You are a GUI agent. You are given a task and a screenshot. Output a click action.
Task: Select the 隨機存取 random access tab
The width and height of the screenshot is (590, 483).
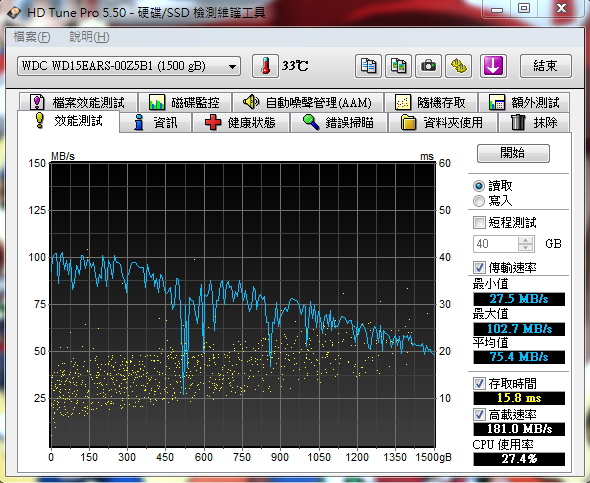[x=431, y=102]
